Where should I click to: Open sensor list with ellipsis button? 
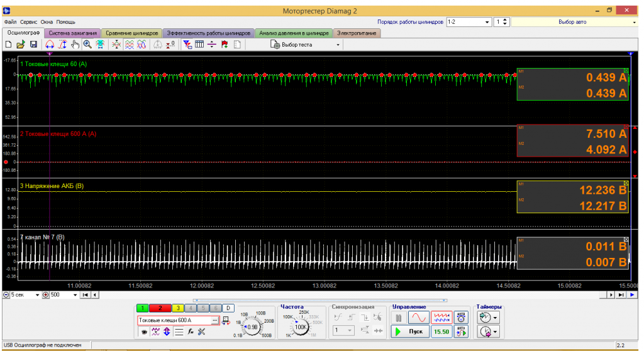pos(215,320)
